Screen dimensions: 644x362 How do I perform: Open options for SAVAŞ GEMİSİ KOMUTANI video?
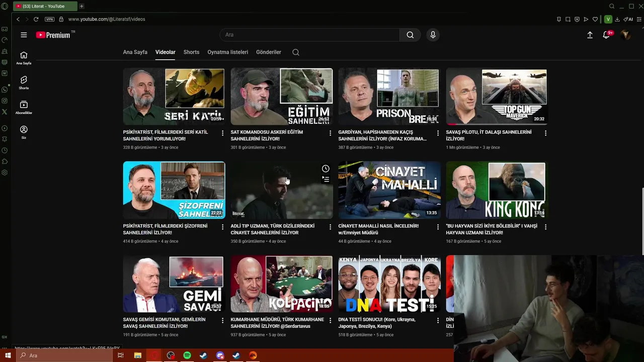click(222, 320)
